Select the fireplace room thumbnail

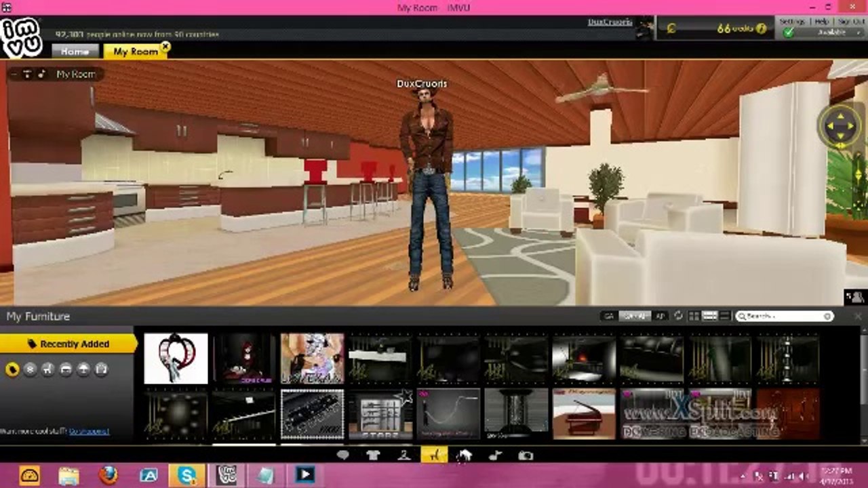[584, 359]
